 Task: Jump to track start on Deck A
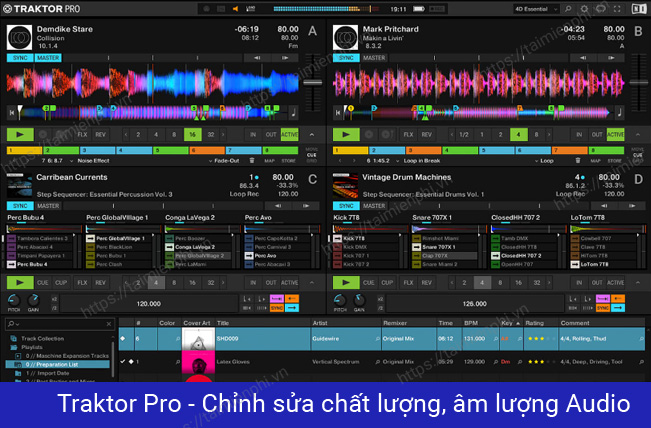pos(12,113)
